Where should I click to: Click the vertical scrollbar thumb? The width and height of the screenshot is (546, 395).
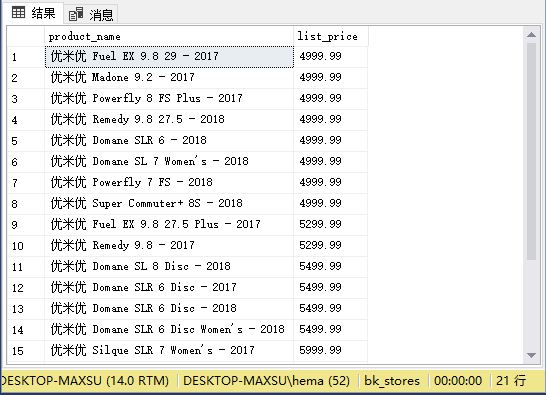531,152
